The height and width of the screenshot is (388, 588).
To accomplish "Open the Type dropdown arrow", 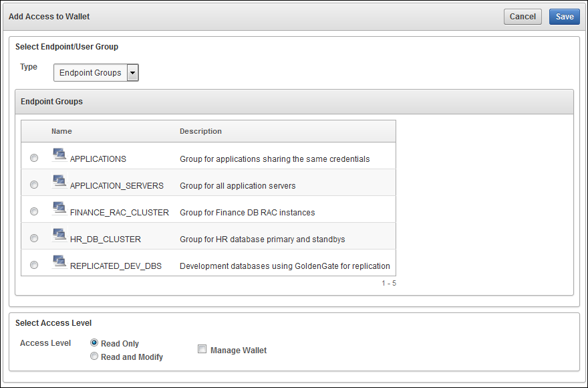I will coord(132,73).
